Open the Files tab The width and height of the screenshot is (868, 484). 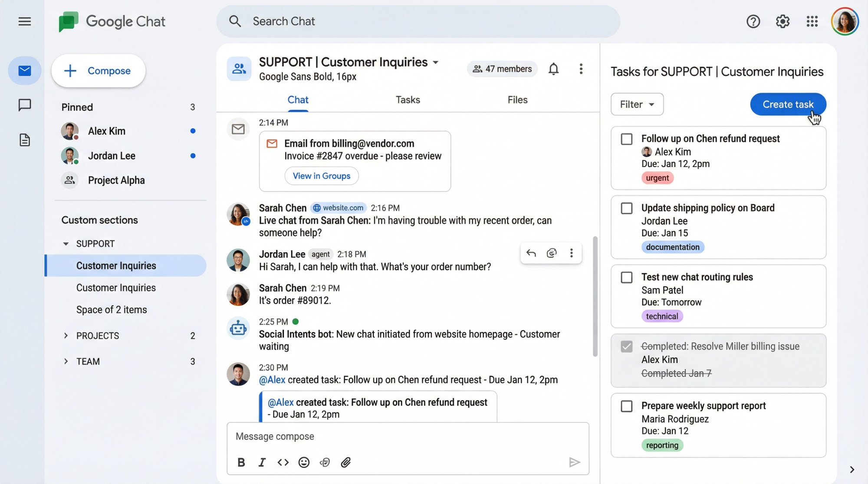click(x=517, y=99)
